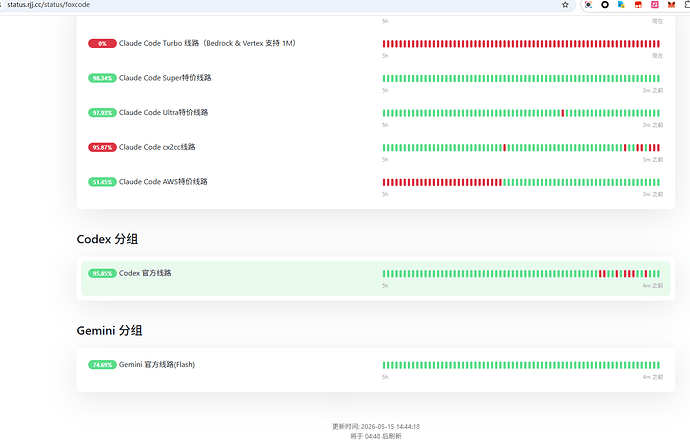
Task: Open the MetaMask fox extension
Action: click(672, 5)
